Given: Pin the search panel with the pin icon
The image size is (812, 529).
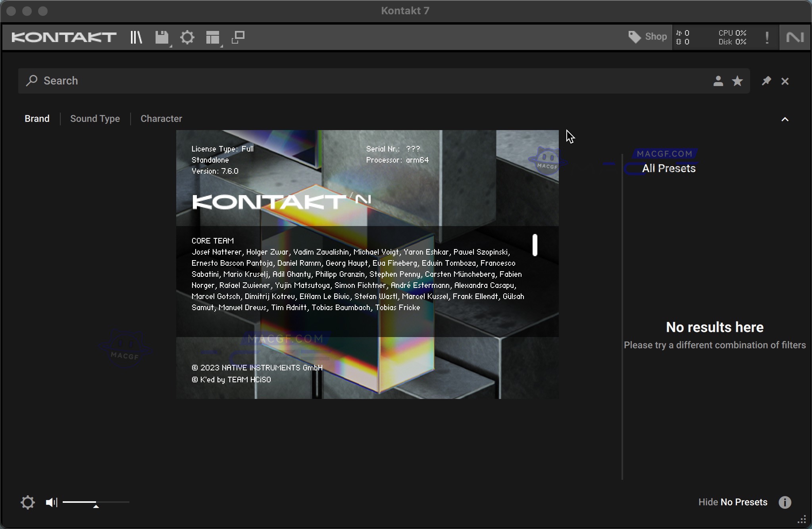Looking at the screenshot, I should point(766,81).
